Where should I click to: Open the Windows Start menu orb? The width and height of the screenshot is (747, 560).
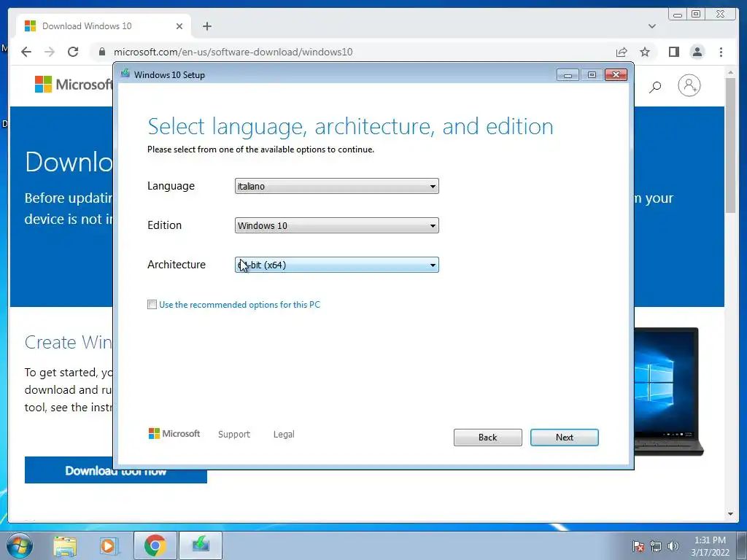pyautogui.click(x=20, y=545)
